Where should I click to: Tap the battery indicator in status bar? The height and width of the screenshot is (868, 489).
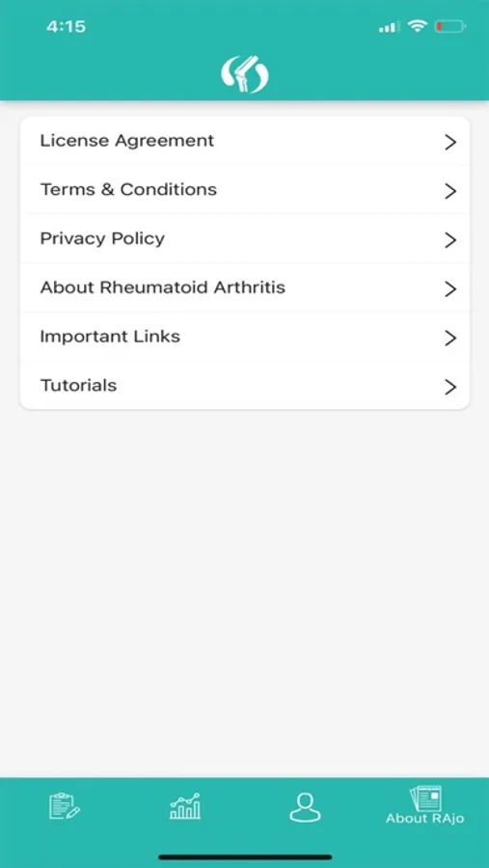(449, 26)
